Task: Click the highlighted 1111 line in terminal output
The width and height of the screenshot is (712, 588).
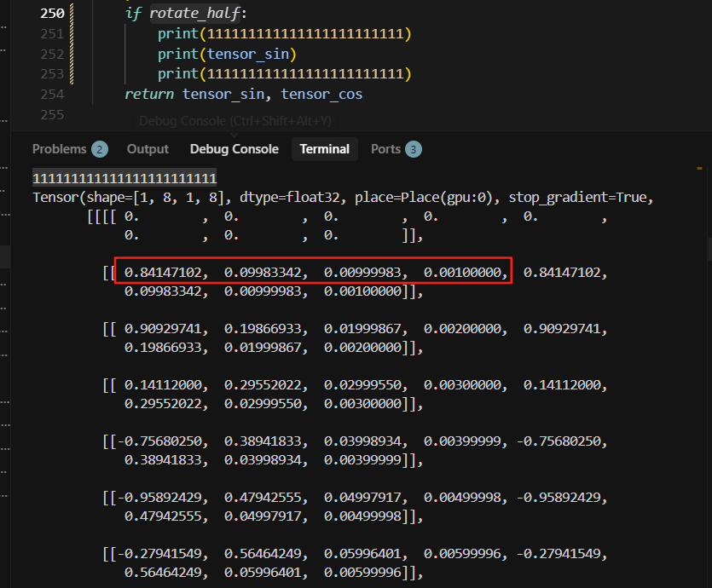Action: 124,178
